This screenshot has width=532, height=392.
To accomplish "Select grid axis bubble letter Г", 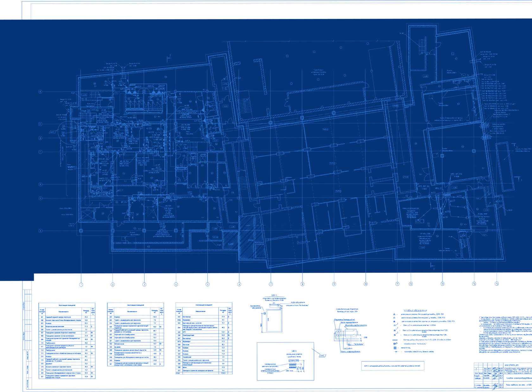I will [40, 152].
